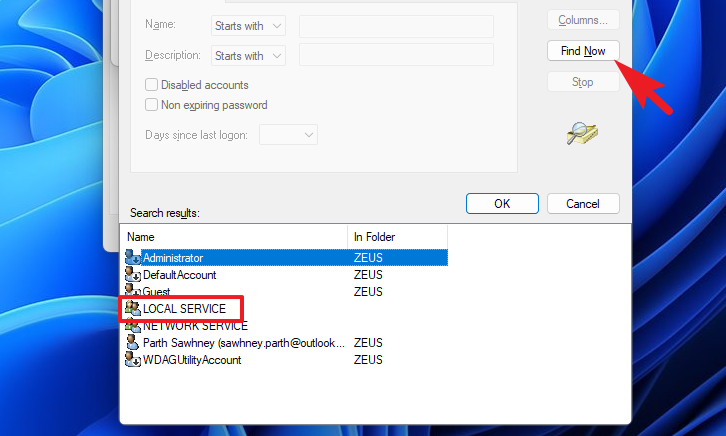Screen dimensions: 726x436
Task: Choose the DefaultAccount result entry
Action: tap(179, 275)
